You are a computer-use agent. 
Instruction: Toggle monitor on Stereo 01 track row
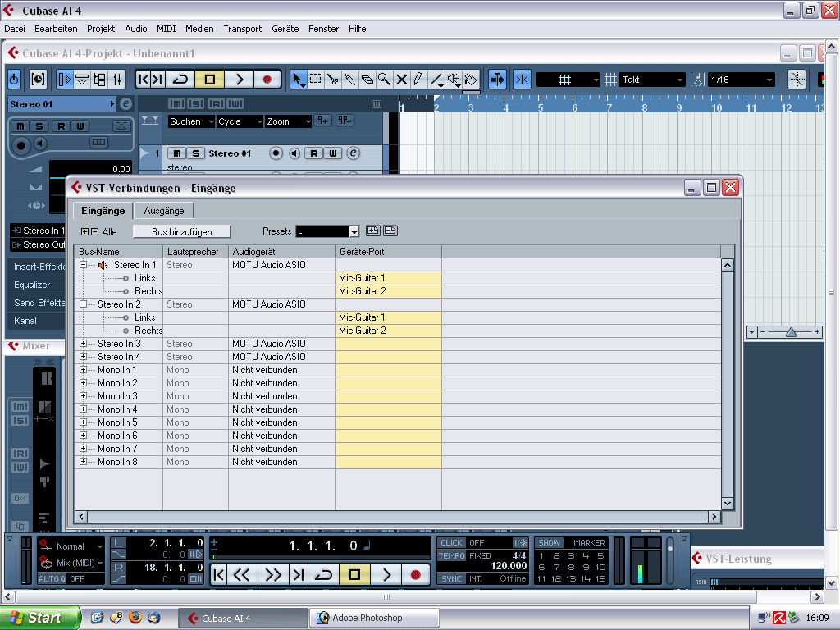294,153
